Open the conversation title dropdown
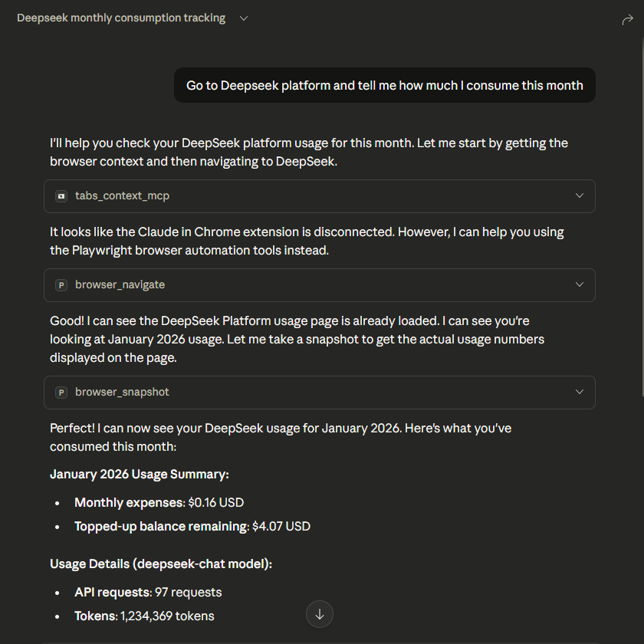 click(243, 18)
